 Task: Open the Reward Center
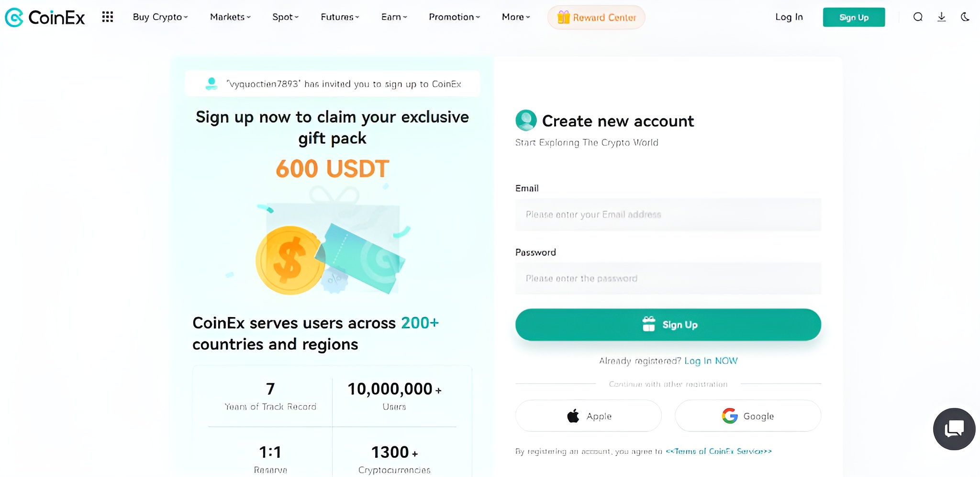click(596, 17)
